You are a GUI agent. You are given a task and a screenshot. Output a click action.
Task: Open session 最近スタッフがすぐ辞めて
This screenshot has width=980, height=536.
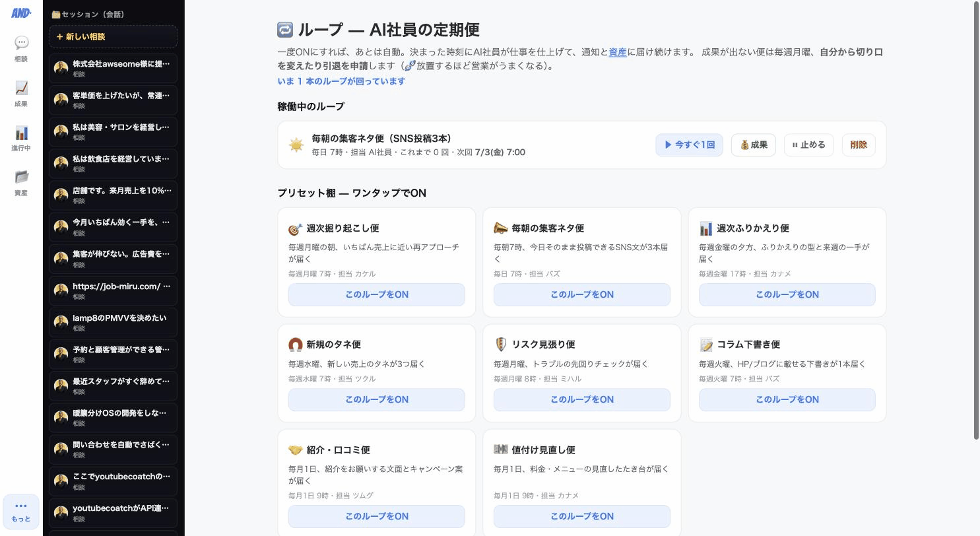click(x=113, y=385)
